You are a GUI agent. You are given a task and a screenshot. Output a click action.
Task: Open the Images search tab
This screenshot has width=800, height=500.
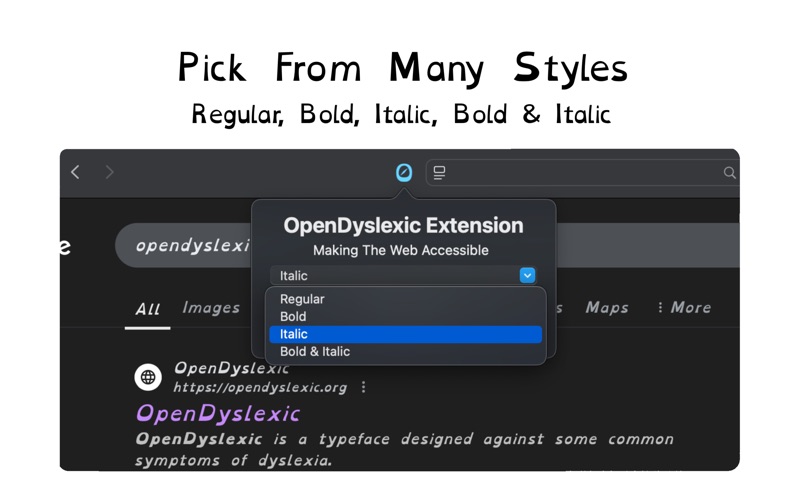click(211, 308)
